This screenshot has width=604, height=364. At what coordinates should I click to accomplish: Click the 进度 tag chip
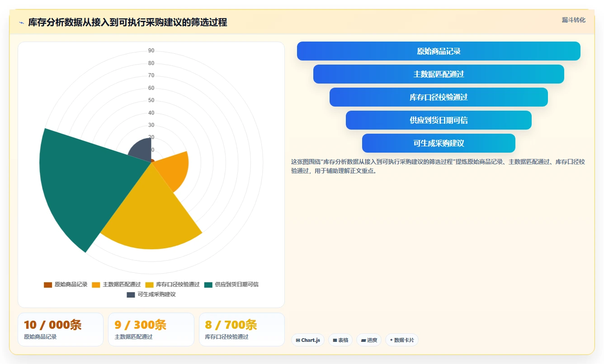coord(369,340)
